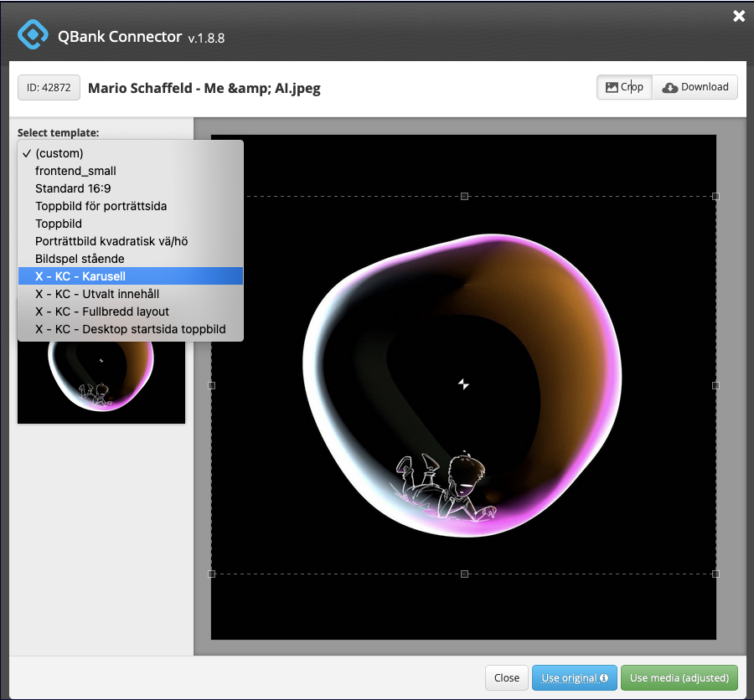Select X - KC - Utvalt innehåll

(131, 294)
